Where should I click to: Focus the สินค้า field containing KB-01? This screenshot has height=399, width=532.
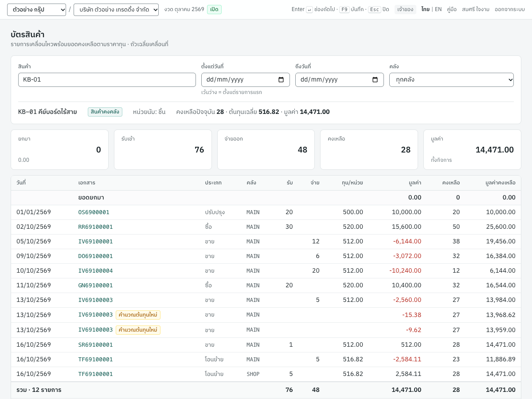(107, 80)
